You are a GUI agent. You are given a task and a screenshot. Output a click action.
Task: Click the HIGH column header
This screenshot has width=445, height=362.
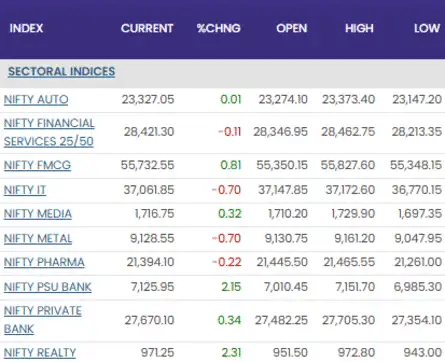359,28
